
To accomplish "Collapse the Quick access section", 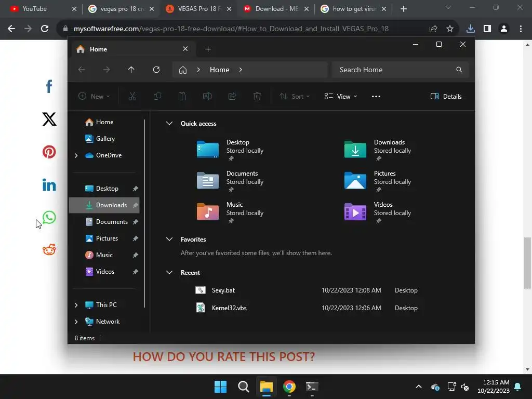I will point(169,124).
